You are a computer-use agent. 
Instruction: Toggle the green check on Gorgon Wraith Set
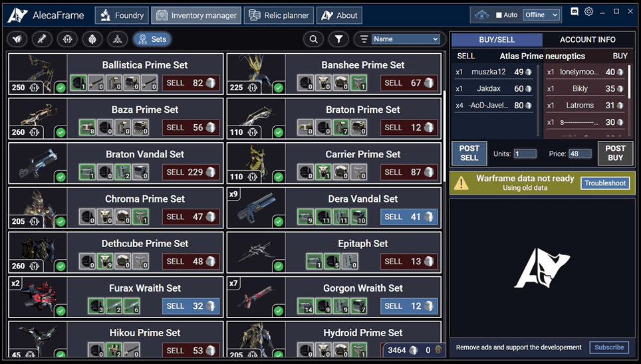coord(279,311)
